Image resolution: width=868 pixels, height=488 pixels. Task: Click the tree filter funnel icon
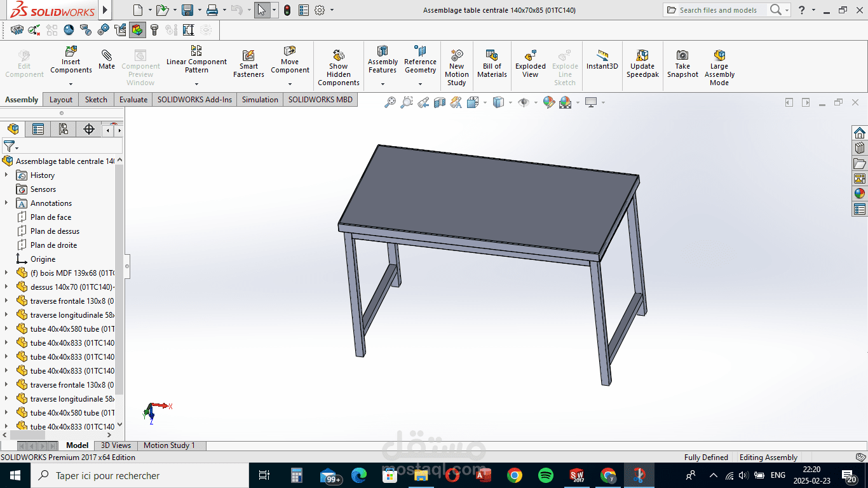9,146
